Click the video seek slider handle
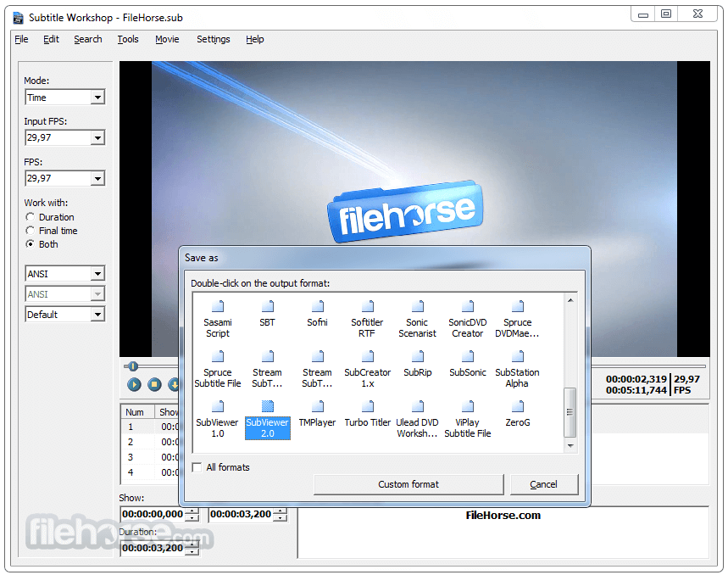This screenshot has height=575, width=728. (x=133, y=366)
